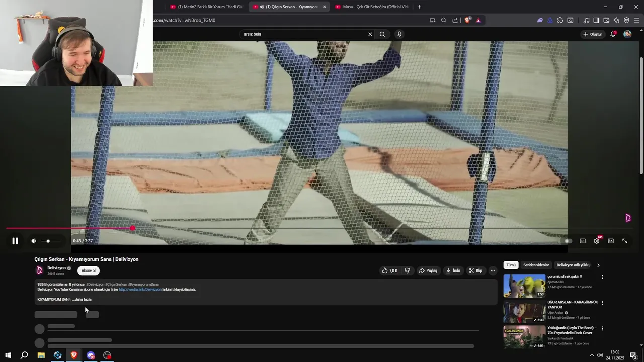Run search with the magnifier button
The image size is (644, 362).
click(x=382, y=34)
